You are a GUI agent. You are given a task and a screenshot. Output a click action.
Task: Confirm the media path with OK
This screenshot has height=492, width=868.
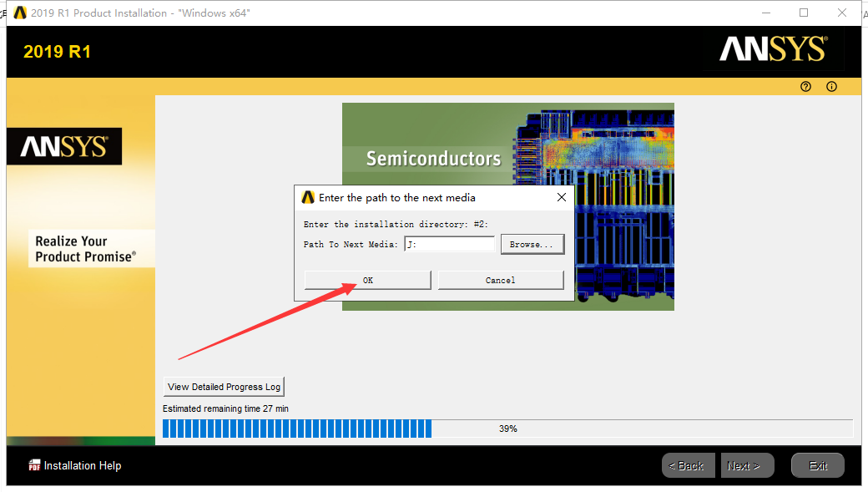coord(367,280)
